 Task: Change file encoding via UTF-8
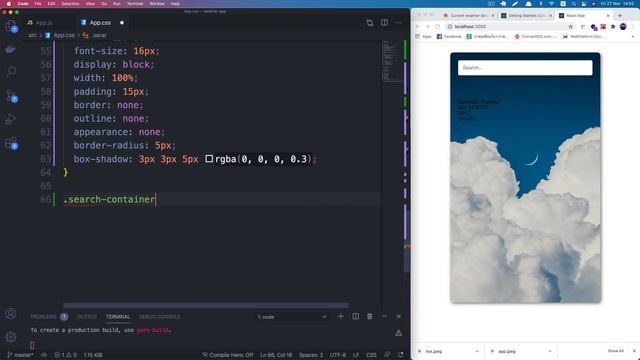[338, 355]
